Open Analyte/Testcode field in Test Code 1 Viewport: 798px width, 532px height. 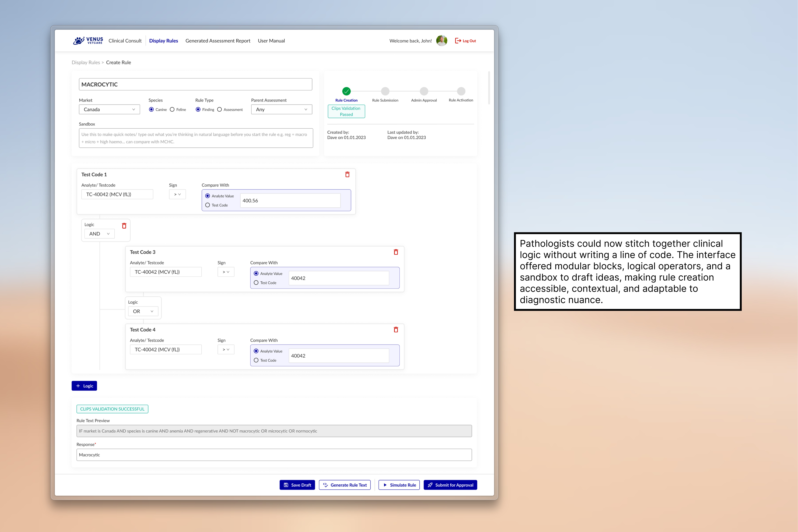click(x=117, y=194)
